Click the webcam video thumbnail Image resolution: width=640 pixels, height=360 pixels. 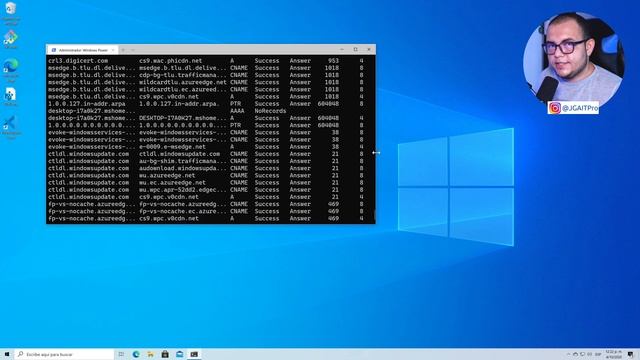coord(574,60)
